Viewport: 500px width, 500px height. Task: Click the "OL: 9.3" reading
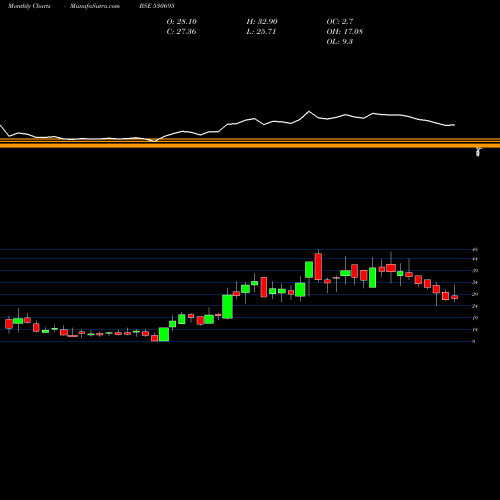click(340, 42)
